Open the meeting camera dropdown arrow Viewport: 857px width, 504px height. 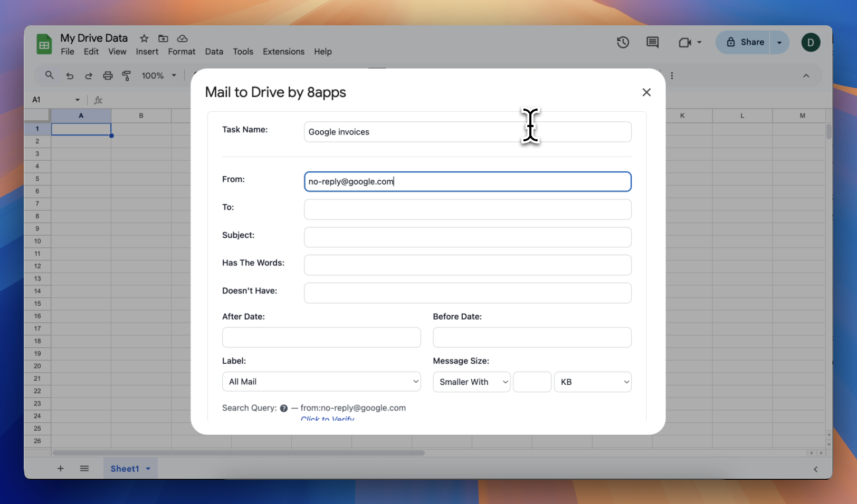[x=700, y=42]
